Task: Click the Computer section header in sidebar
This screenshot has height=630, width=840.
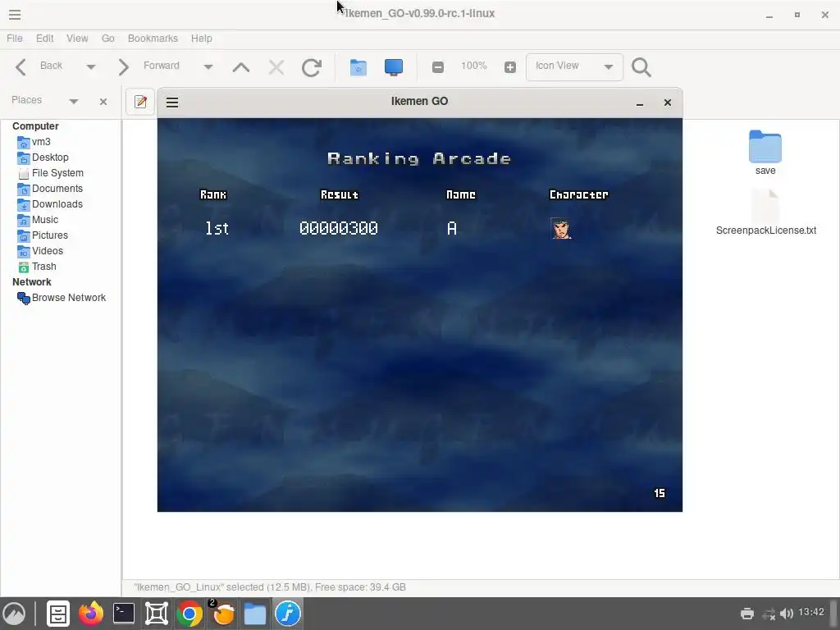Action: pyautogui.click(x=35, y=126)
